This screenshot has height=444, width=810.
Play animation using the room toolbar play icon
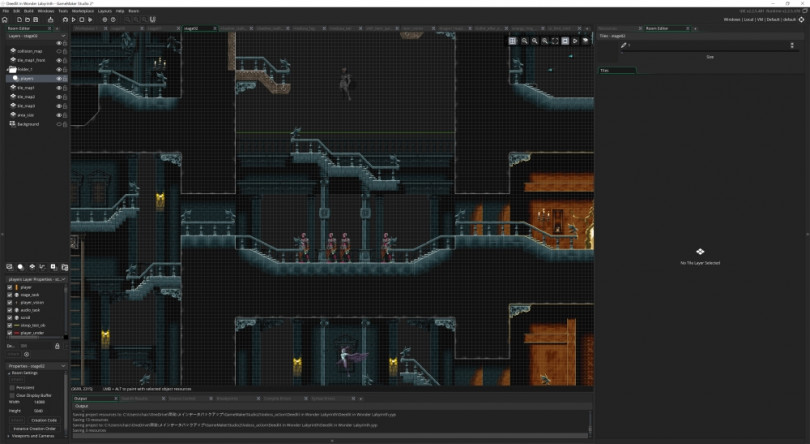point(575,41)
